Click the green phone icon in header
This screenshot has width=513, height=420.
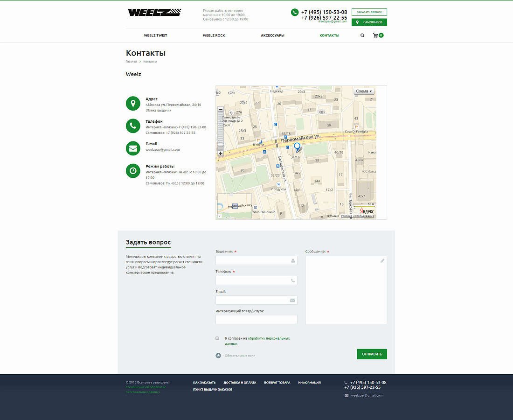[294, 12]
